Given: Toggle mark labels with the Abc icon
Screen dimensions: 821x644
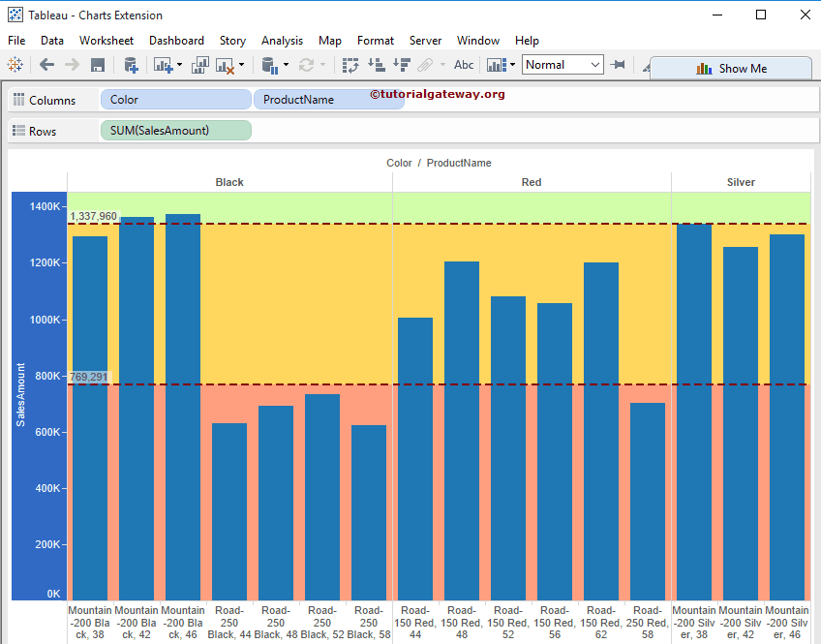Looking at the screenshot, I should click(x=464, y=65).
